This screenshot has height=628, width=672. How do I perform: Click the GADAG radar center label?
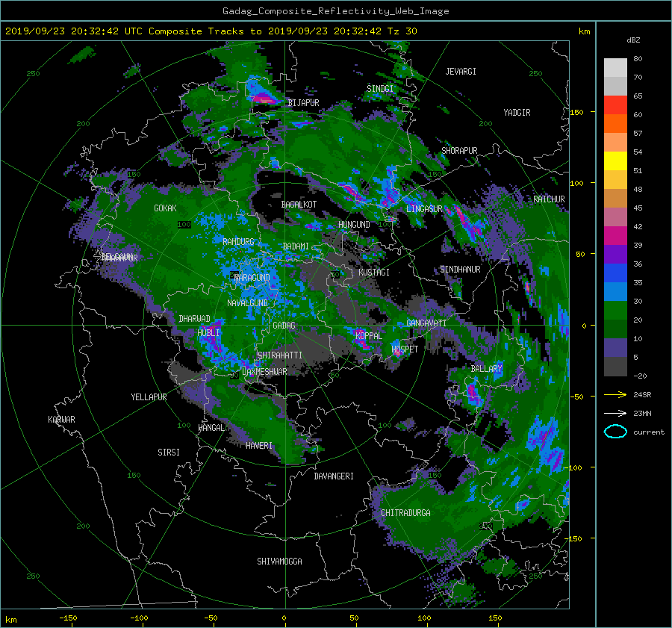click(284, 326)
